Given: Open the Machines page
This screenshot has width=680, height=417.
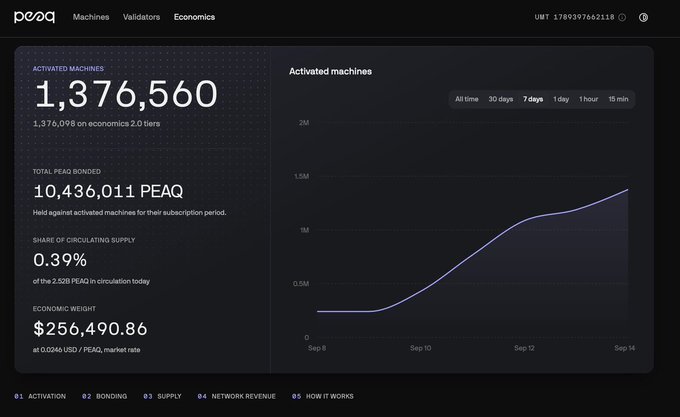Looking at the screenshot, I should [x=91, y=17].
